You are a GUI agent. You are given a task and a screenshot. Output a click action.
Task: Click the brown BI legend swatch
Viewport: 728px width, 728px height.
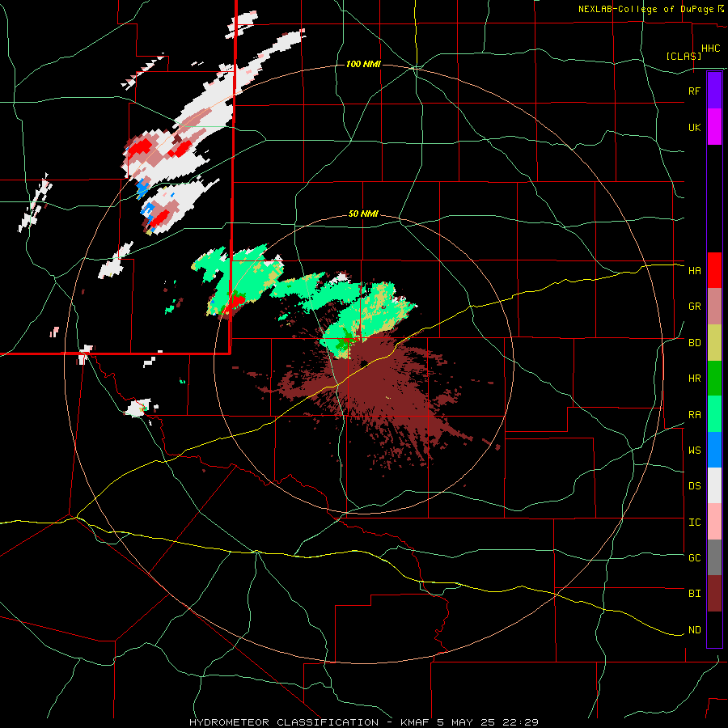(714, 594)
